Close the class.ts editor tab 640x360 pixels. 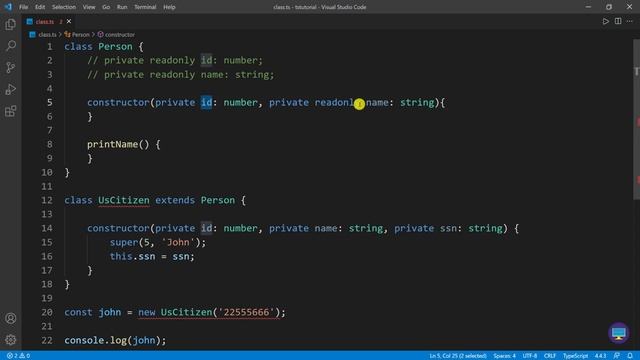69,21
